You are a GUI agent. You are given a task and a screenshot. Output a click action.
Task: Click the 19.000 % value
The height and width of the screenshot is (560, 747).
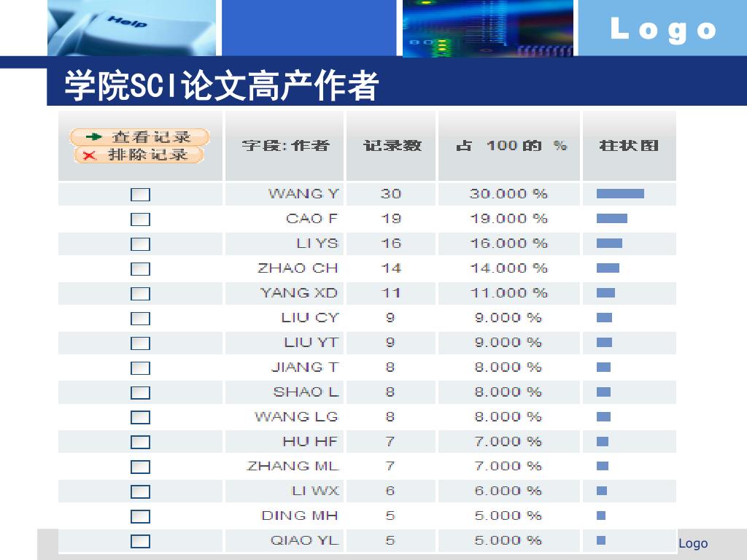tap(508, 218)
